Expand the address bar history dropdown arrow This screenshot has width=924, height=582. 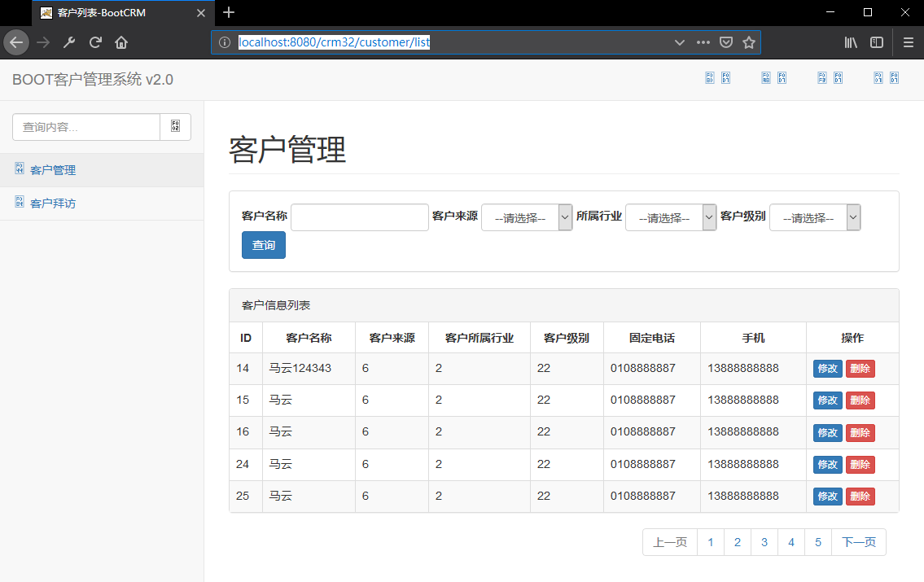click(680, 42)
